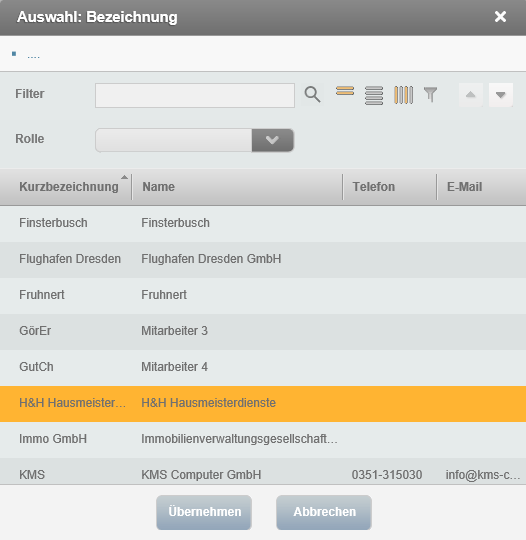Click the Immobilienverwaltungsgesellschaft name cell

tap(239, 439)
